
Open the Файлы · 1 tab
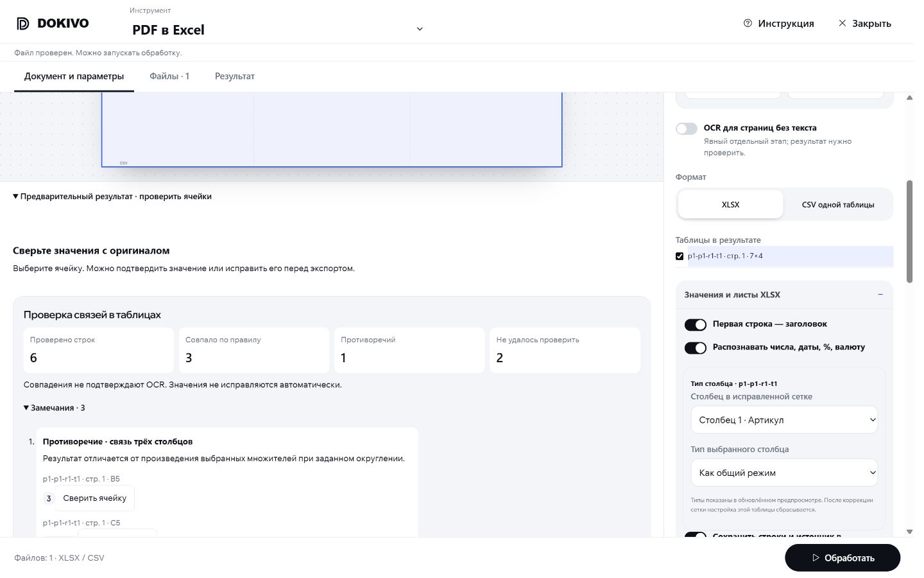pos(169,76)
